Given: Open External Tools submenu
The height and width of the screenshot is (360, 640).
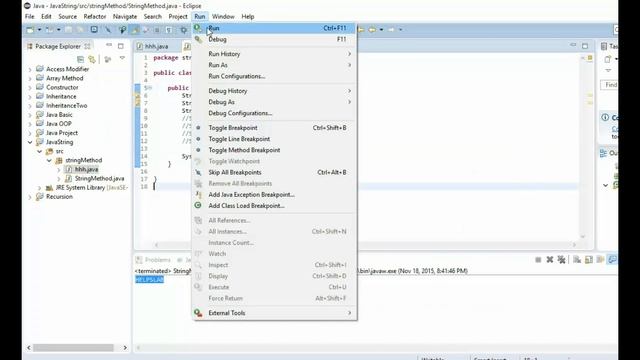Looking at the screenshot, I should [x=275, y=313].
